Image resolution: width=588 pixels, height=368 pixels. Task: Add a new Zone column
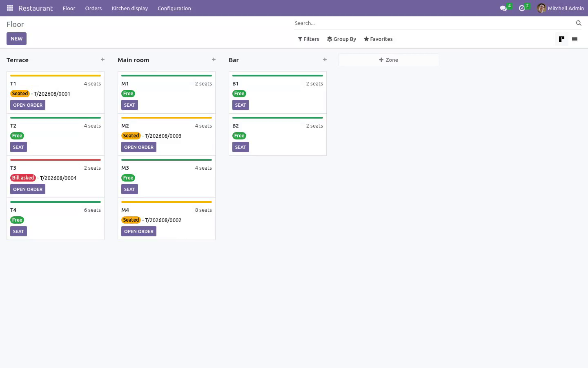tap(388, 60)
